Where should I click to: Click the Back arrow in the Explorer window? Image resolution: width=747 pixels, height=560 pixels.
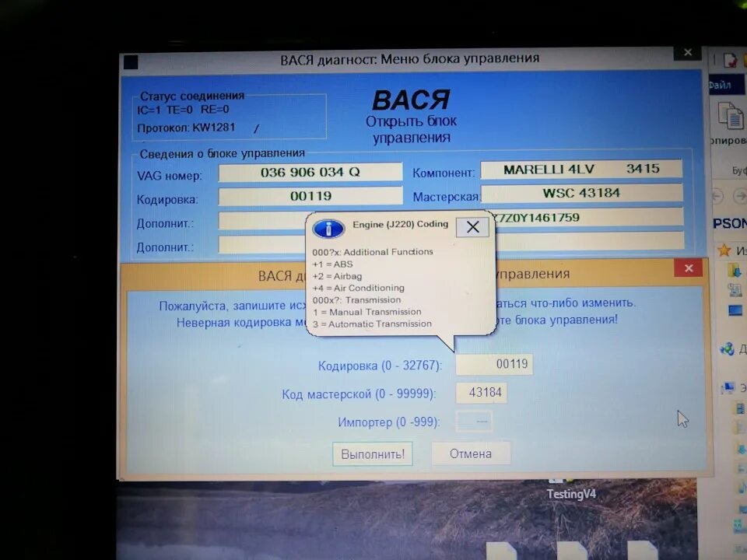717,196
